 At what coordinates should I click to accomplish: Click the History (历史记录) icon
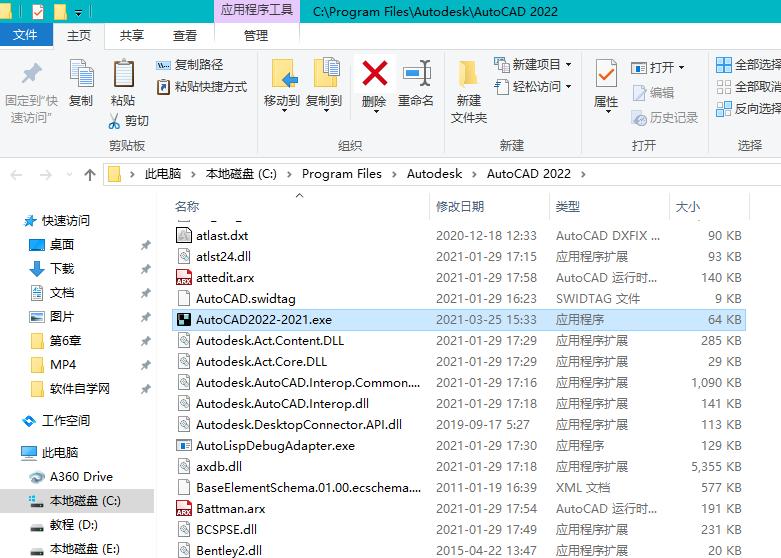[639, 118]
